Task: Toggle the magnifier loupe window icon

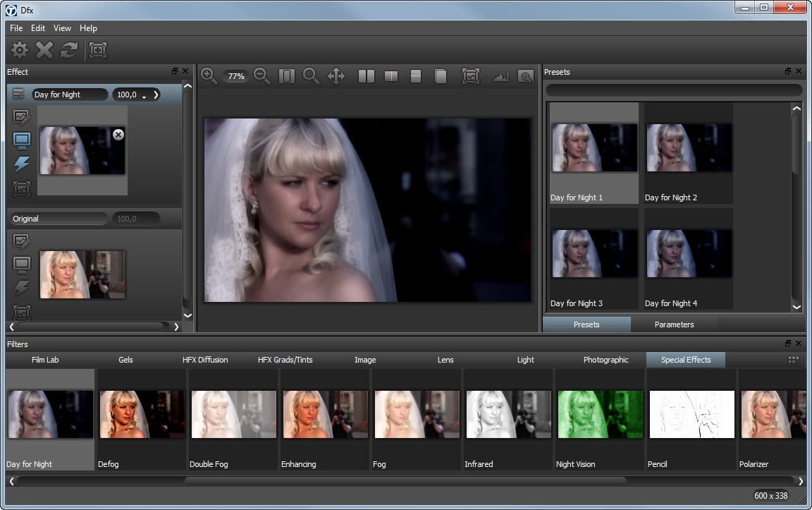Action: [526, 77]
